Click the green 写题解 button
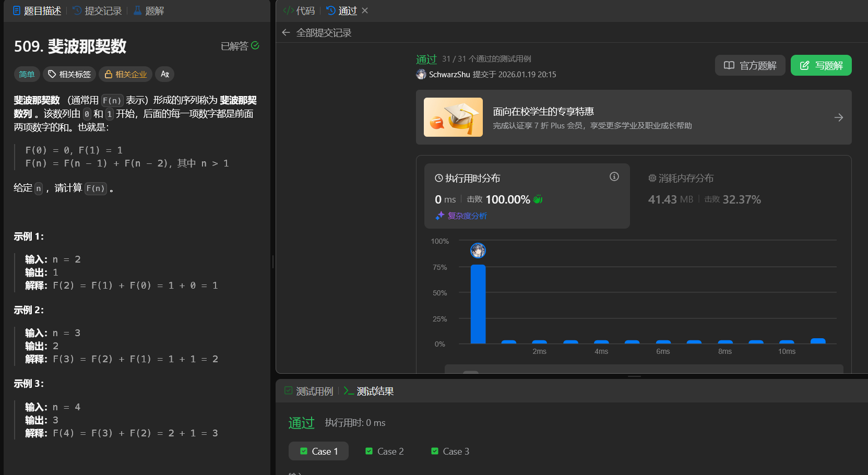The width and height of the screenshot is (868, 475). [821, 65]
